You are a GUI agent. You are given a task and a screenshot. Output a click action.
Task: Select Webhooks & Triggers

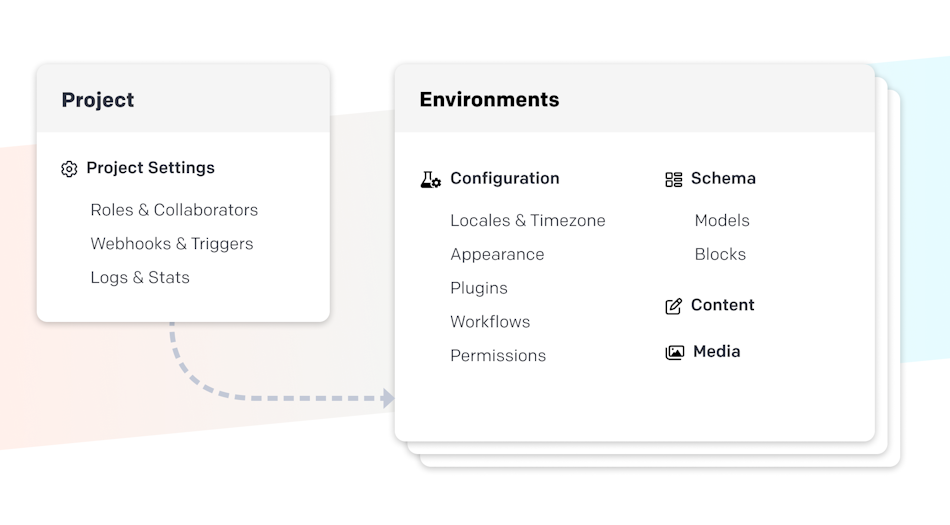(x=171, y=243)
